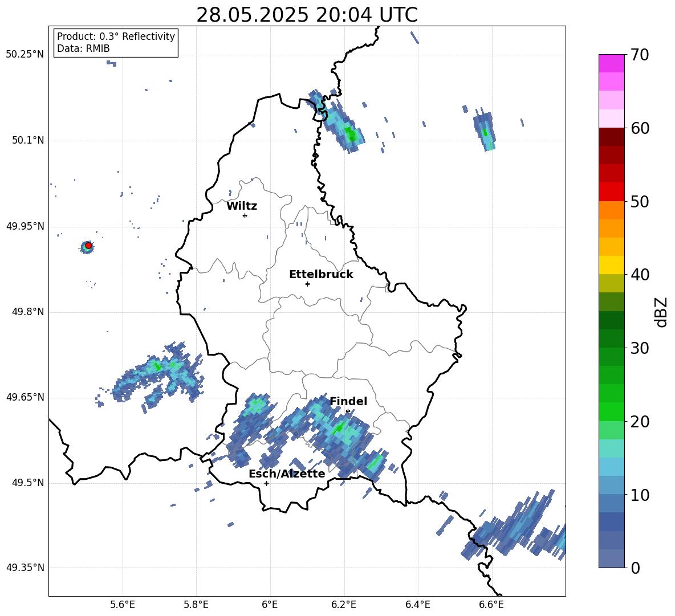Click the 10 tick on colorbar
This screenshot has width=675, height=616.
(x=639, y=495)
